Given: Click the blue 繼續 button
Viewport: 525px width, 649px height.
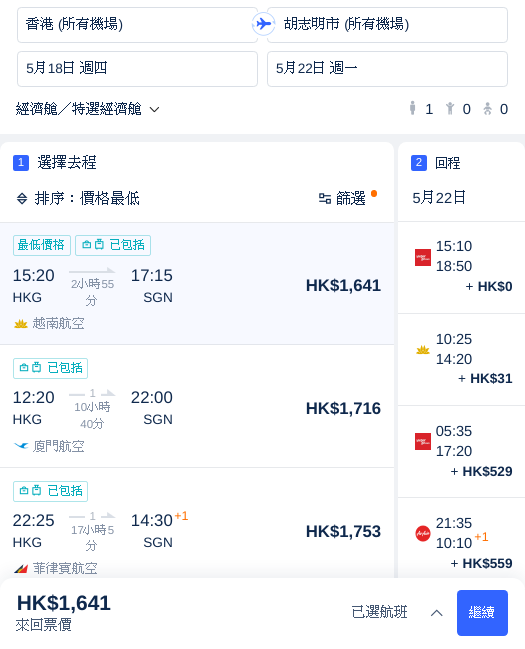Looking at the screenshot, I should click(x=482, y=613).
